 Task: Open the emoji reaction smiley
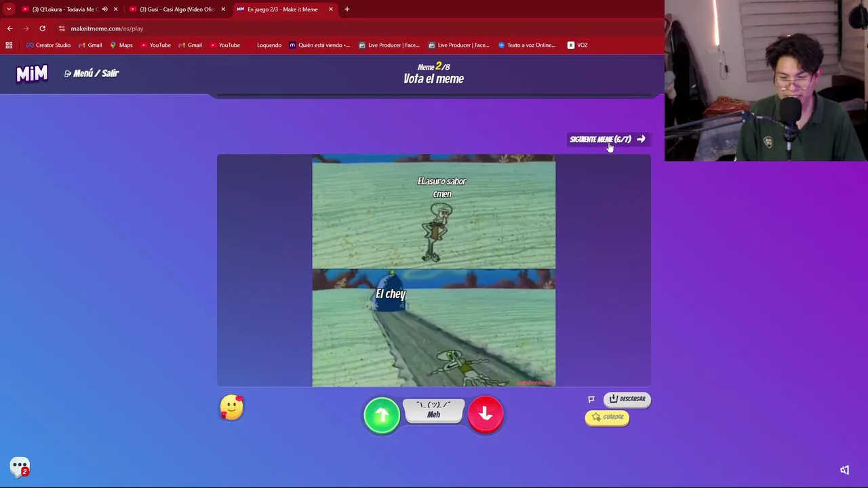click(x=232, y=408)
